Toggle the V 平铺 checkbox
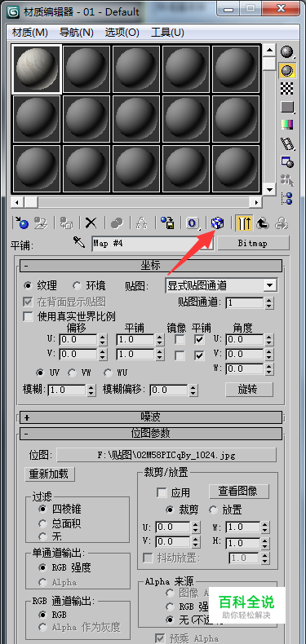 [199, 355]
